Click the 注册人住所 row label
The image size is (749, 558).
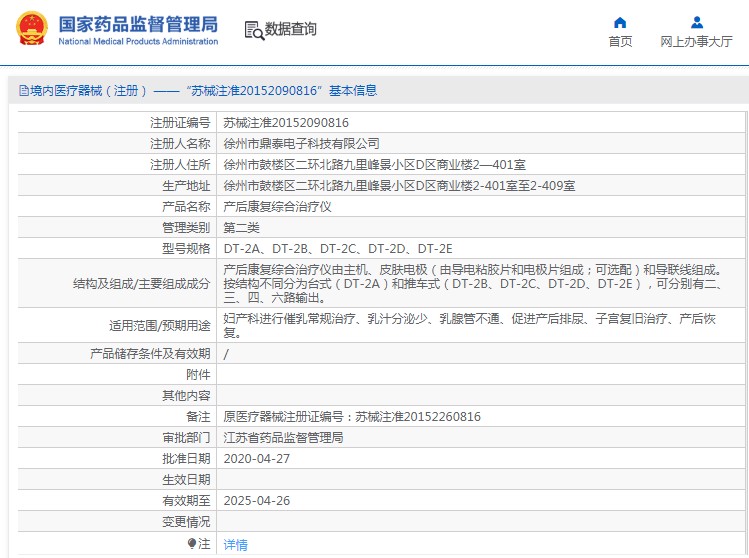tap(180, 165)
